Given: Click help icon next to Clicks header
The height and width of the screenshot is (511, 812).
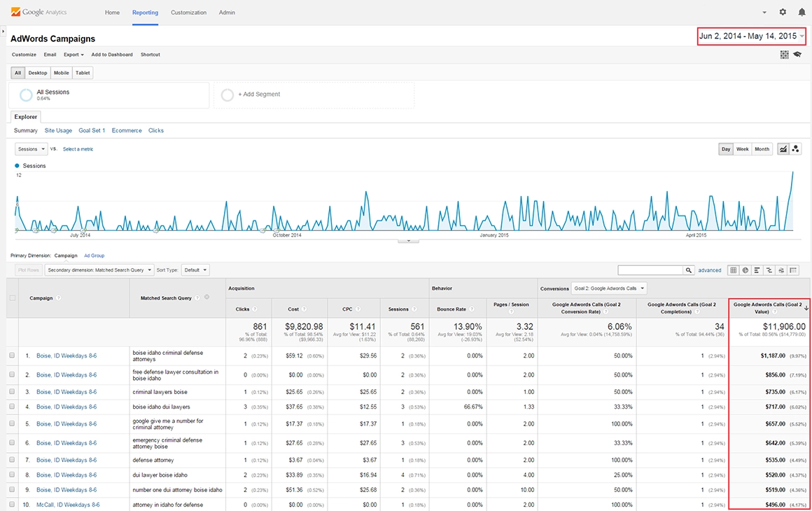Looking at the screenshot, I should tap(255, 309).
